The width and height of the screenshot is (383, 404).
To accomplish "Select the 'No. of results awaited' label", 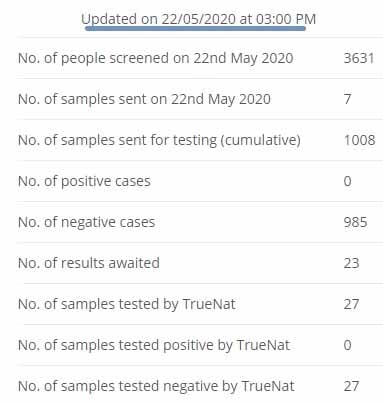I will click(89, 263).
